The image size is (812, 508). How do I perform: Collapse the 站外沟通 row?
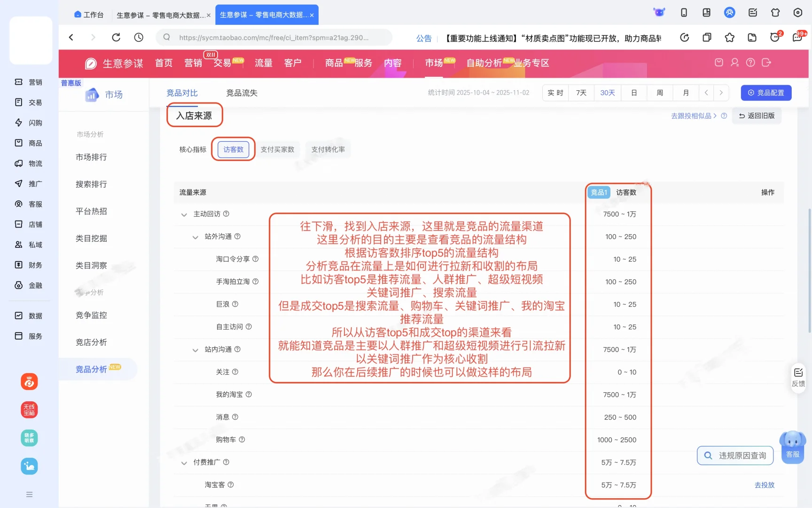[195, 237]
